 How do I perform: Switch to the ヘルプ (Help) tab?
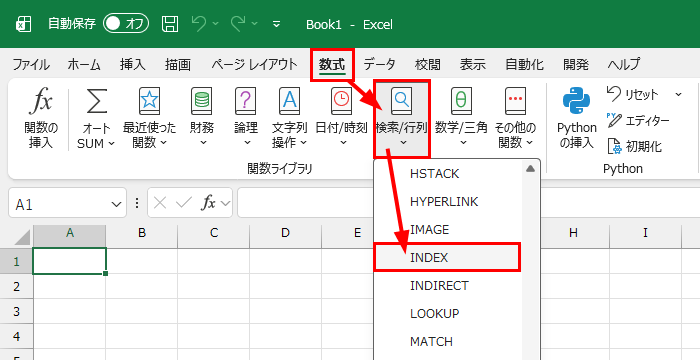(x=624, y=65)
